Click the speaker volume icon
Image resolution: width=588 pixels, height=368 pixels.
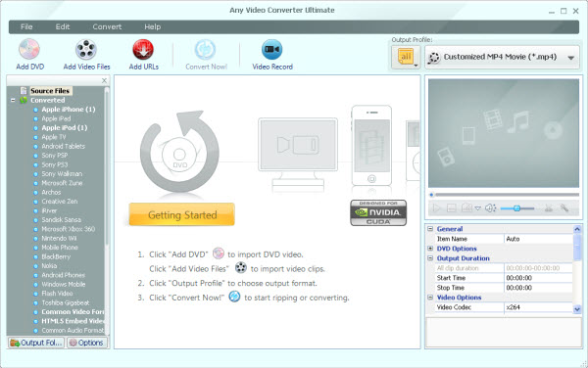491,207
